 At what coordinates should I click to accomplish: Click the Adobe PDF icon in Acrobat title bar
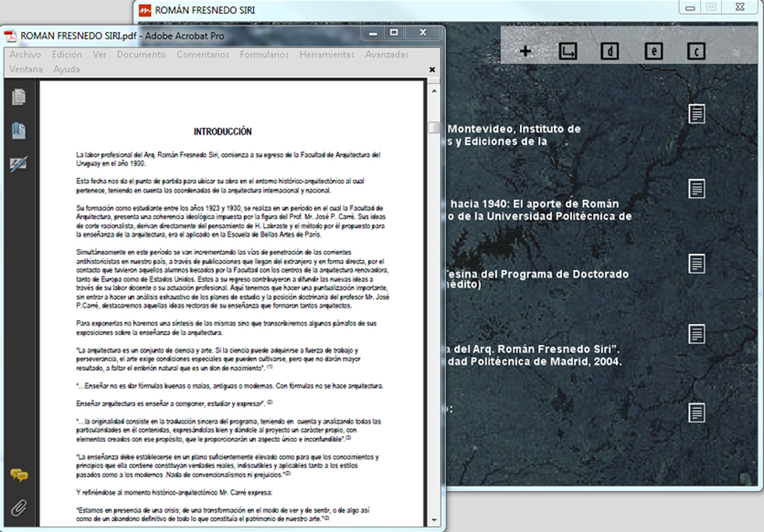[10, 36]
